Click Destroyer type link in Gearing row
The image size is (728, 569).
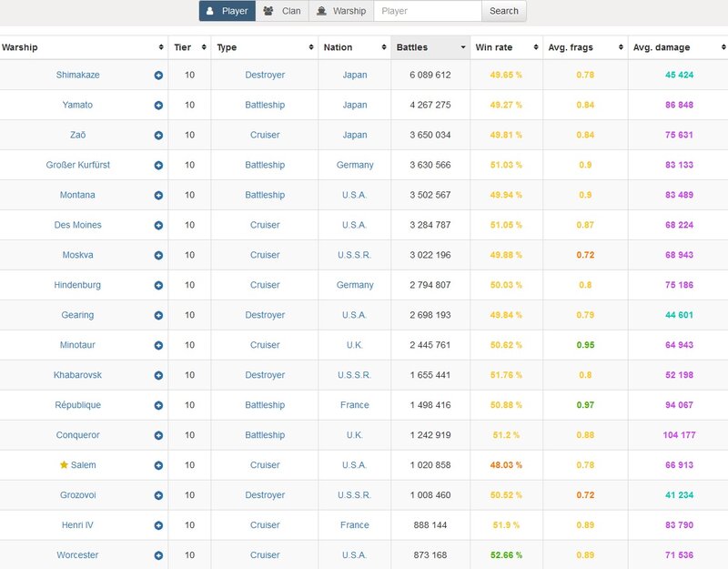(265, 315)
